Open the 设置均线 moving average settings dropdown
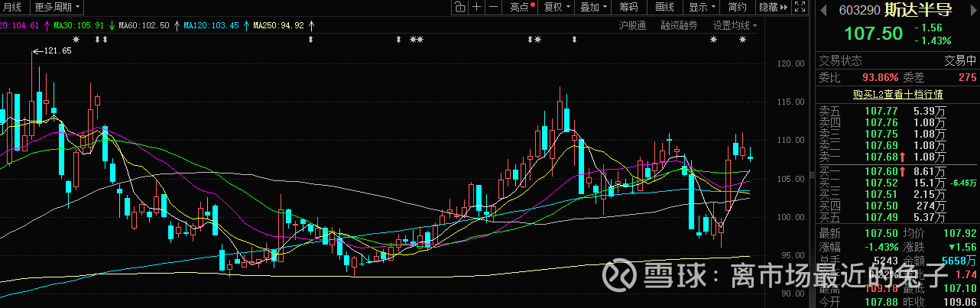 (x=735, y=25)
